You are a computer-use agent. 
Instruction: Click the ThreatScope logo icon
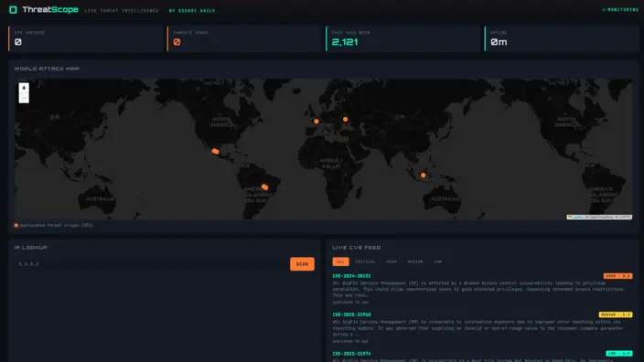[x=13, y=9]
